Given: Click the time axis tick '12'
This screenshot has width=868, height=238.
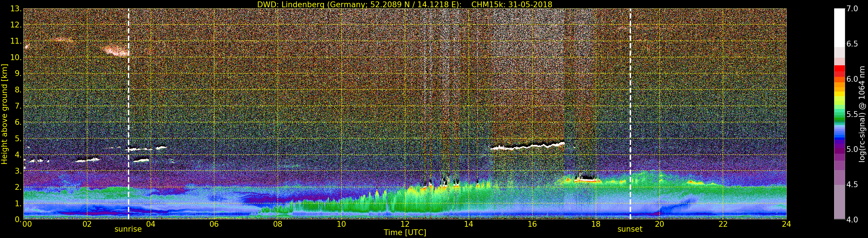Looking at the screenshot, I should click(x=405, y=224).
